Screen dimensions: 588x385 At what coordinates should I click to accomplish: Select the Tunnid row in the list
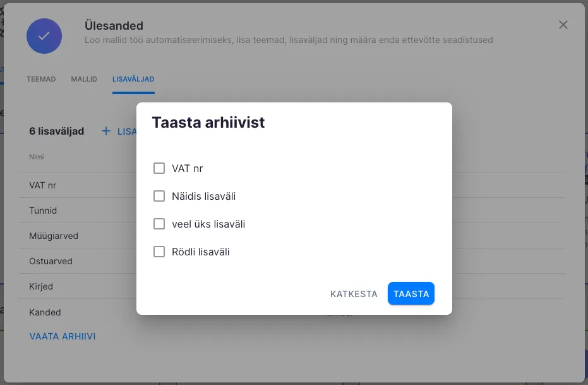(x=43, y=211)
